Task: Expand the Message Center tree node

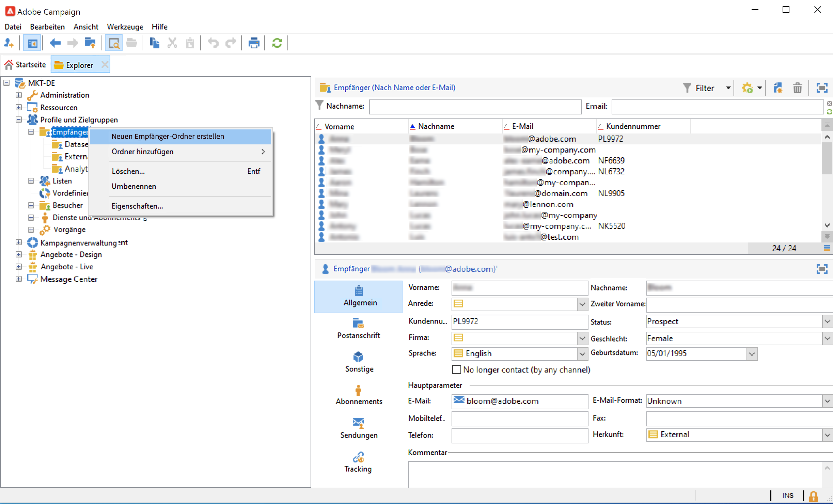Action: (x=19, y=279)
